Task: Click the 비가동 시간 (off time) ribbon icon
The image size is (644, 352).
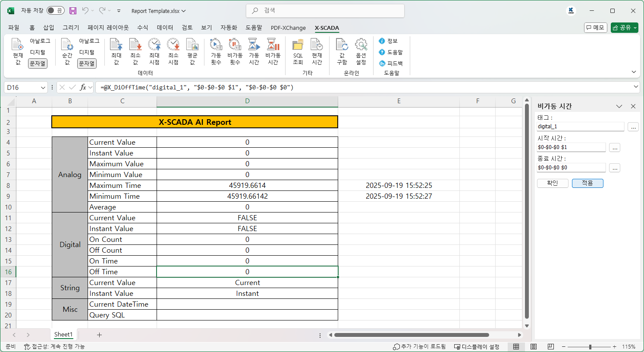Action: tap(273, 51)
